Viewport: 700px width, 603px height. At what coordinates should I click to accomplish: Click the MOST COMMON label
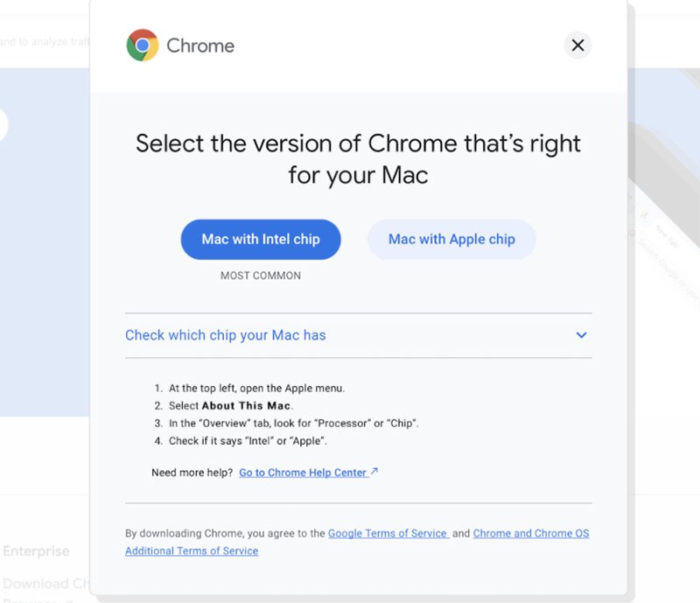pyautogui.click(x=261, y=276)
